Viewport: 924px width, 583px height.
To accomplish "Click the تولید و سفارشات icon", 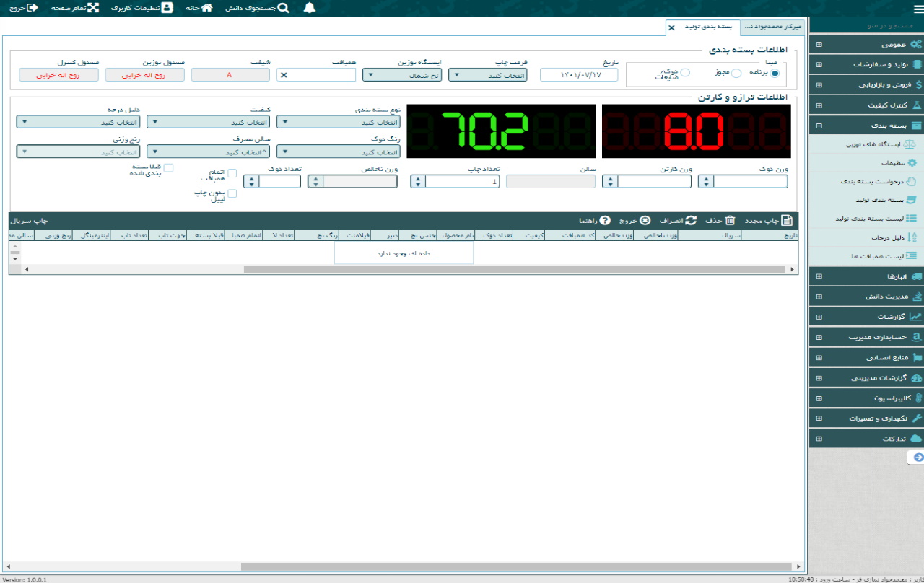I will [917, 65].
